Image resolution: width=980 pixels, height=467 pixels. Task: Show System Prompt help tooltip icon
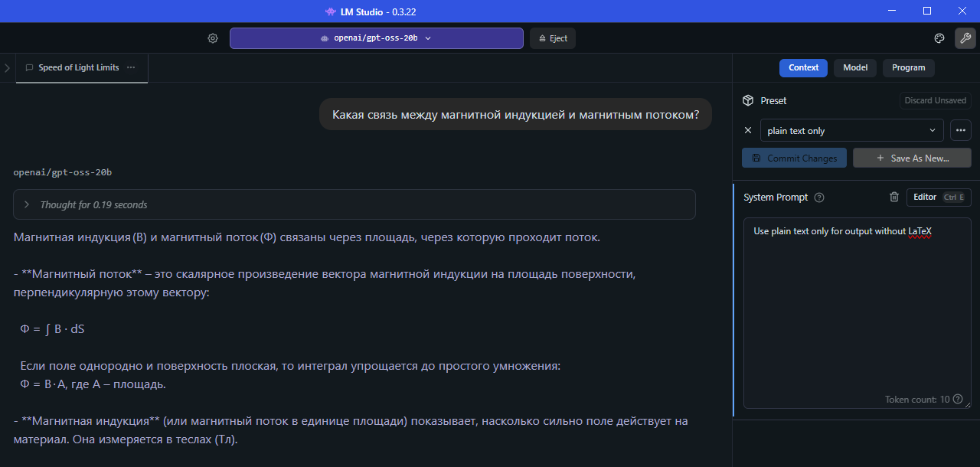click(819, 198)
